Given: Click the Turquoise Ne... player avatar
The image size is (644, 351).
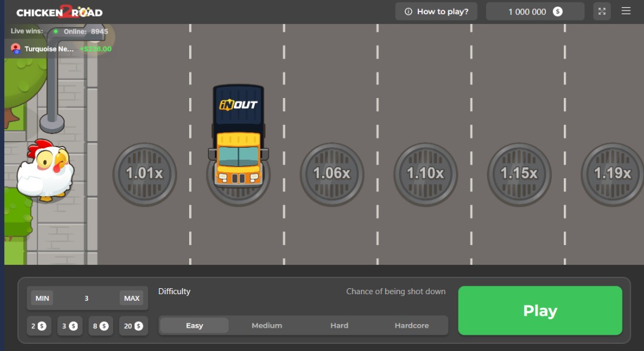Looking at the screenshot, I should [16, 49].
